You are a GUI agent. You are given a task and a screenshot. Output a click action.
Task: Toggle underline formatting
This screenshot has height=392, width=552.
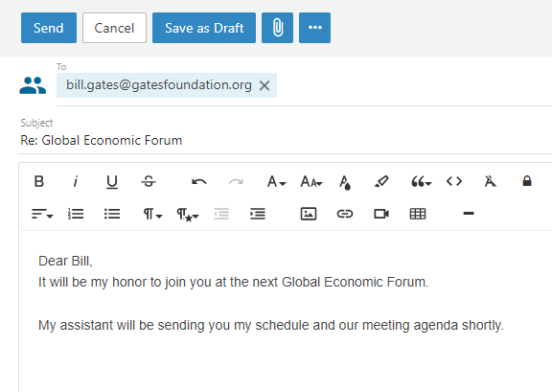[112, 182]
